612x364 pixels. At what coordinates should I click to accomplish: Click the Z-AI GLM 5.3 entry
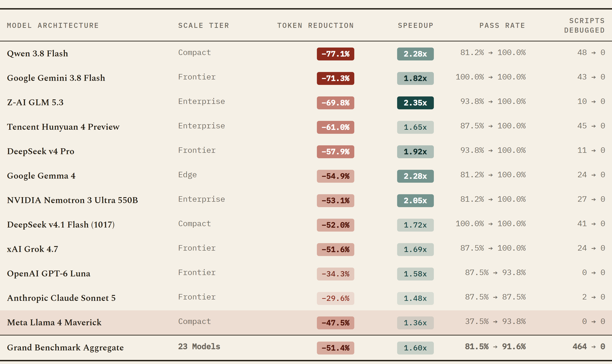point(35,102)
